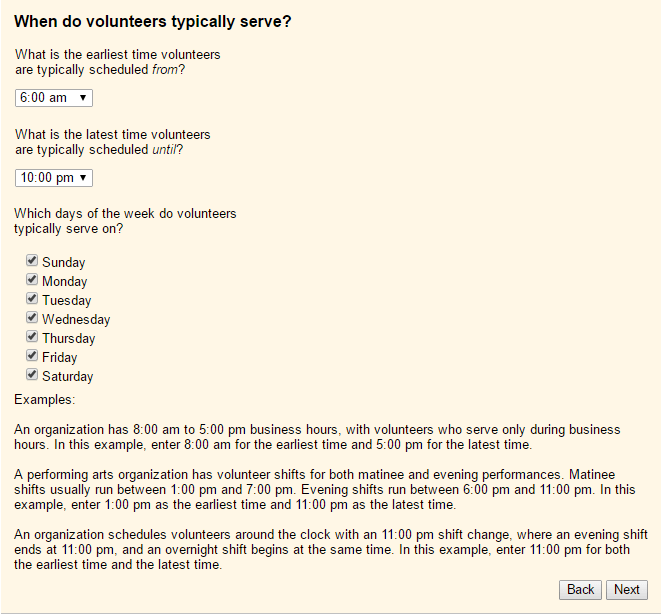Viewport: 661px width, 614px height.
Task: Click the "When do volunteers typically serve?" heading
Action: click(153, 21)
